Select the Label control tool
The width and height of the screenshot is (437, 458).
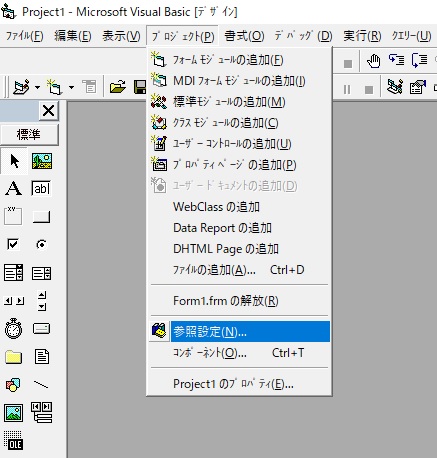[x=14, y=189]
